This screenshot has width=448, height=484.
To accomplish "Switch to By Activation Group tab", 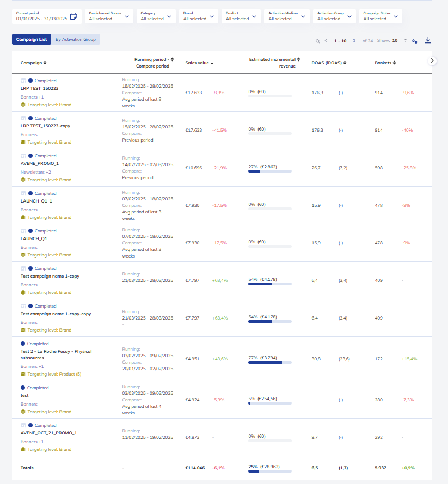I will coord(76,39).
